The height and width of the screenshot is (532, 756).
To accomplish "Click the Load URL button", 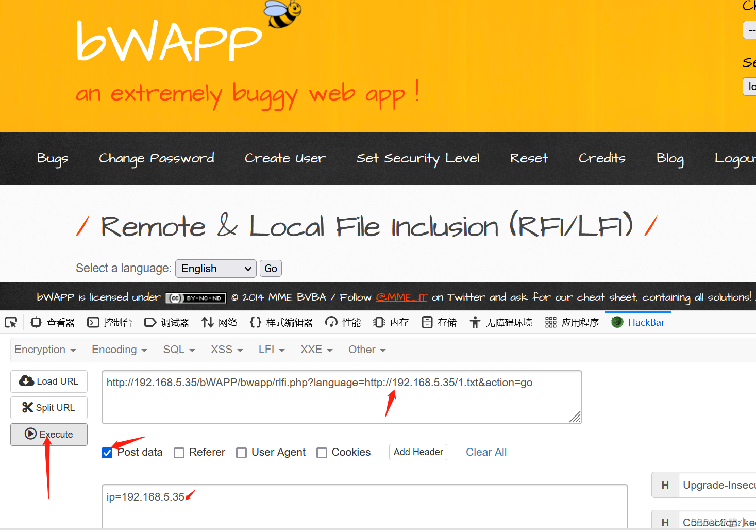I will [x=49, y=381].
